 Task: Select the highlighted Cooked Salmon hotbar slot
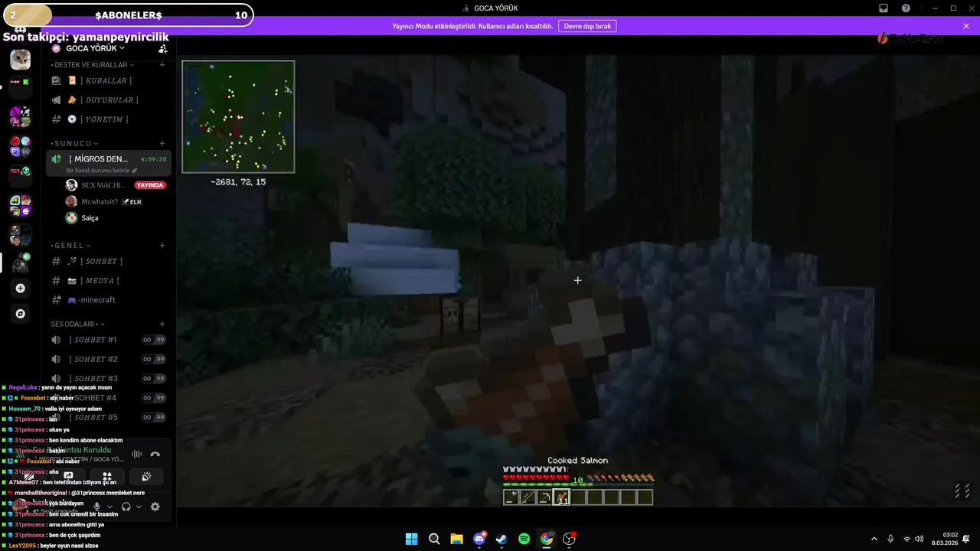[x=562, y=497]
